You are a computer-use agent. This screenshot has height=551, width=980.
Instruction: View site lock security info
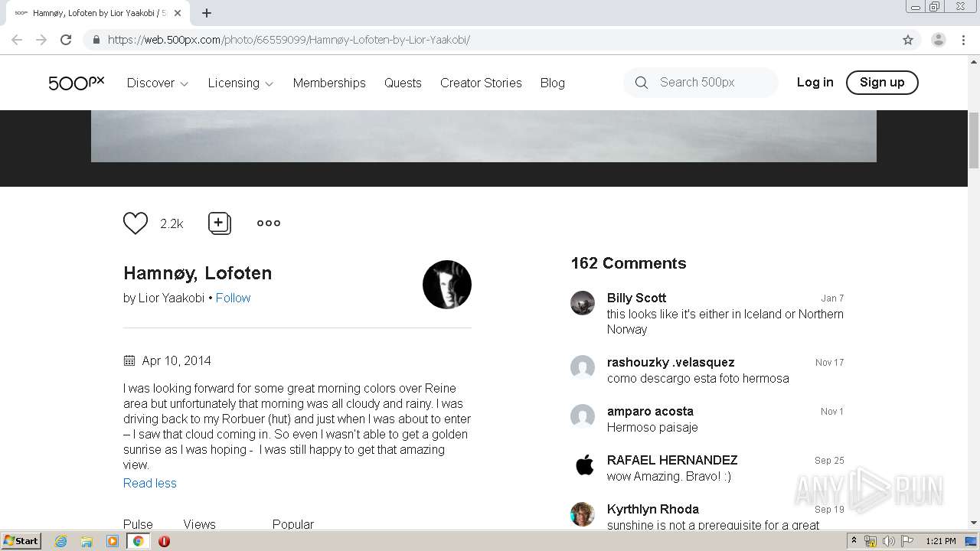click(96, 40)
